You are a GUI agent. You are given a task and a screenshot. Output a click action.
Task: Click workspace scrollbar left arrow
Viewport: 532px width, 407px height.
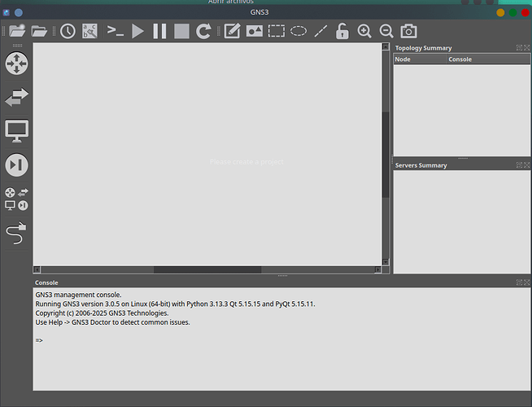[37, 270]
